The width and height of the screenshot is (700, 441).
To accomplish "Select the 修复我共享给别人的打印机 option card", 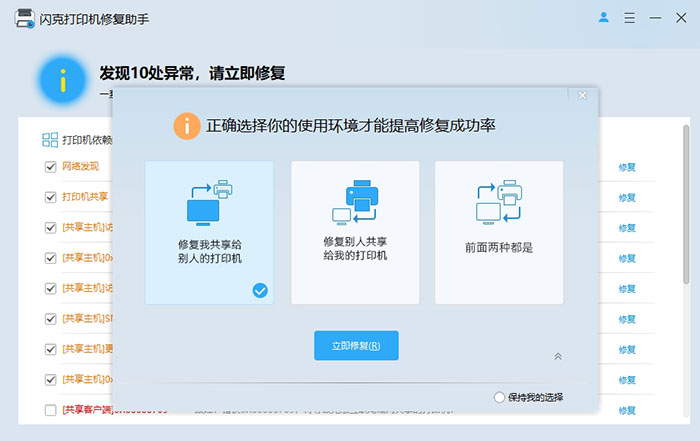I will 209,232.
